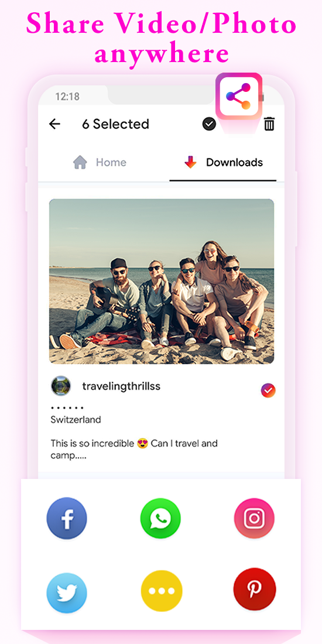Share to Twitter
Image resolution: width=322 pixels, height=644 pixels.
pos(67,592)
